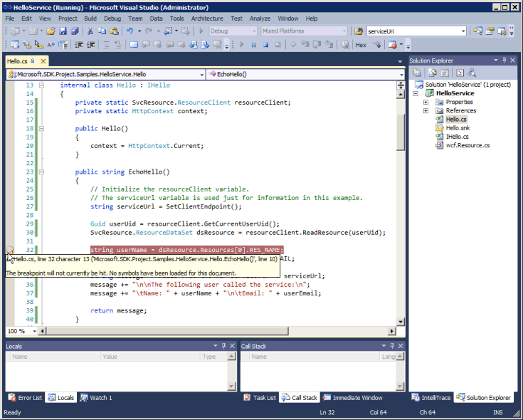Image resolution: width=523 pixels, height=420 pixels.
Task: Switch to the Error List tab
Action: [26, 398]
